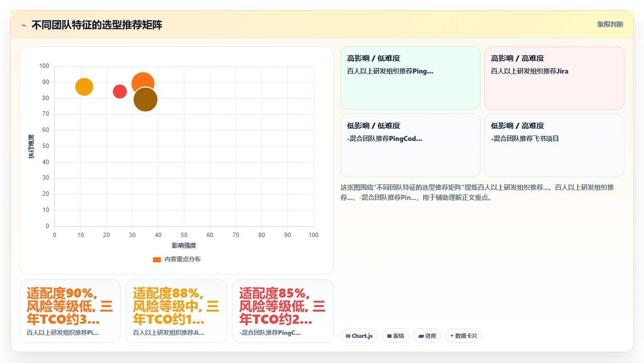Click the 影响强度 axis label
The width and height of the screenshot is (644, 363).
tap(184, 246)
